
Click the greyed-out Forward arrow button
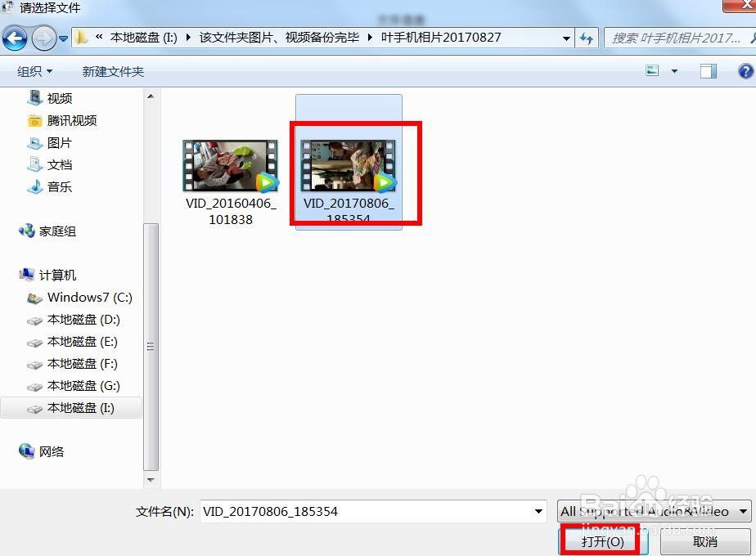(44, 38)
